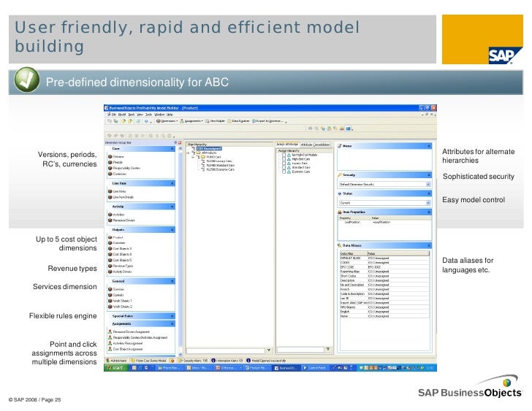Open the Periods dimension
The width and height of the screenshot is (532, 411).
(115, 162)
